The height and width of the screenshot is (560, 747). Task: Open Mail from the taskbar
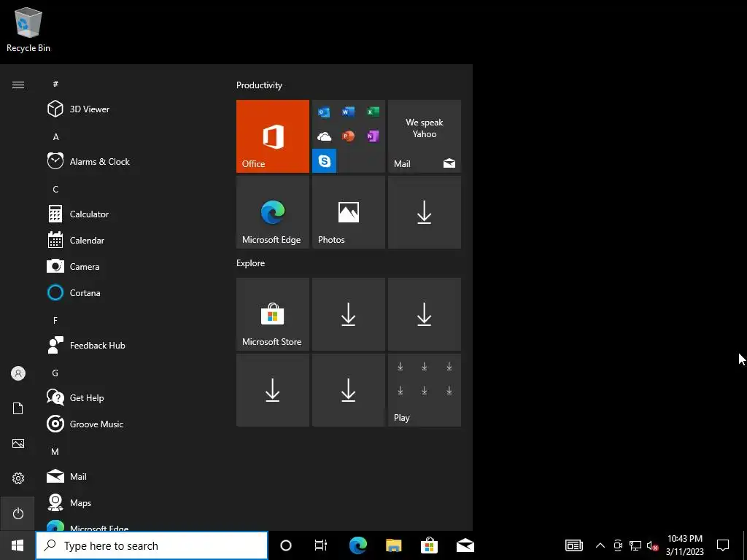pos(465,545)
